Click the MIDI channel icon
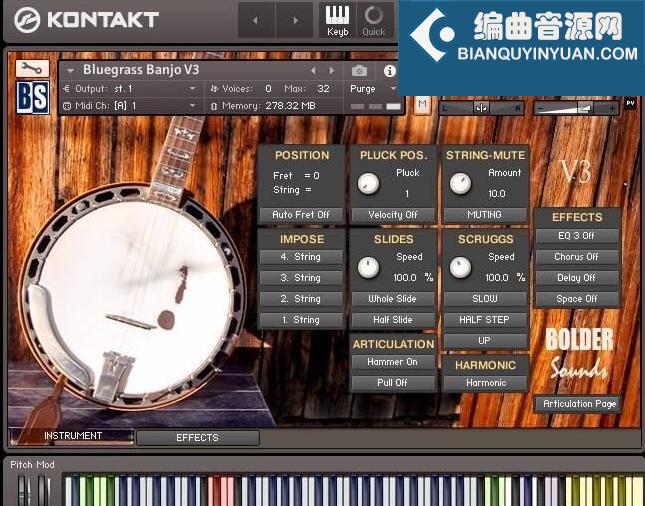This screenshot has height=506, width=645. [x=67, y=106]
